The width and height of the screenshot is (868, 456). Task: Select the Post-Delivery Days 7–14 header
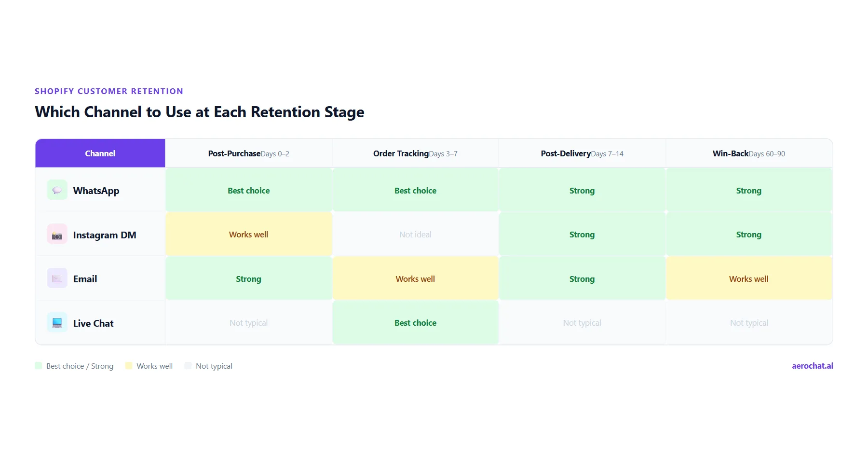tap(582, 153)
